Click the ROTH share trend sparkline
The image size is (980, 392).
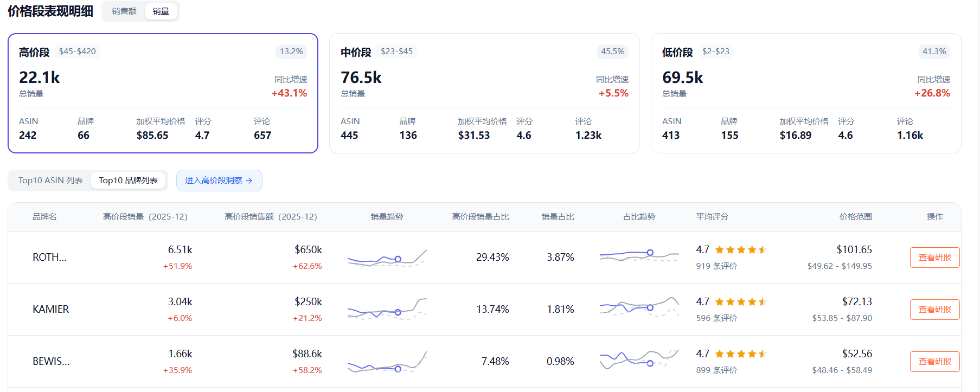[x=639, y=255]
